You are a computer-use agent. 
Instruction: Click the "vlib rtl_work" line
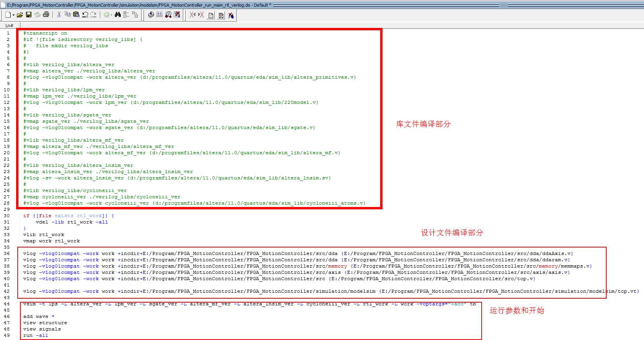click(x=44, y=235)
